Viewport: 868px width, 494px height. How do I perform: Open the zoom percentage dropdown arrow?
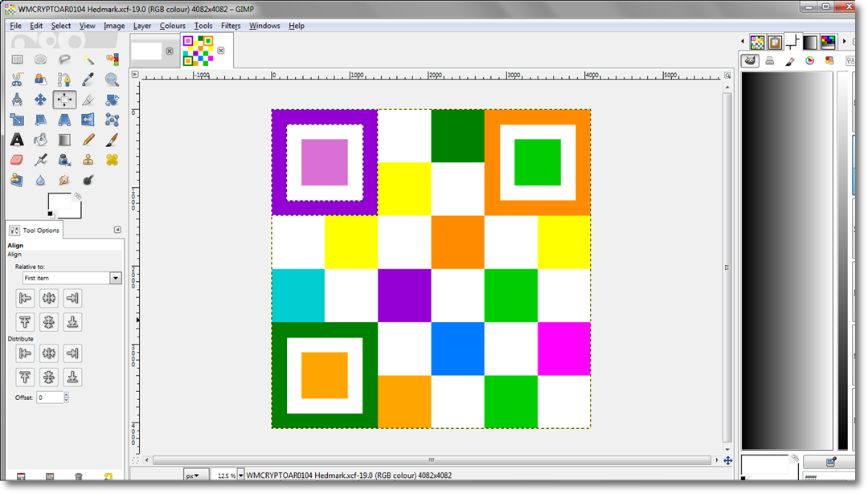(241, 476)
